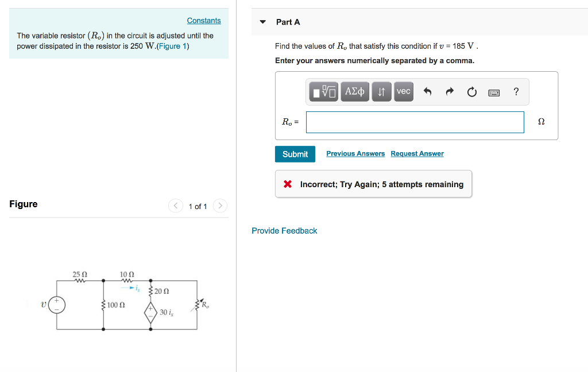The image size is (588, 372).
Task: Reset the answer with the circular reset icon
Action: click(x=471, y=91)
